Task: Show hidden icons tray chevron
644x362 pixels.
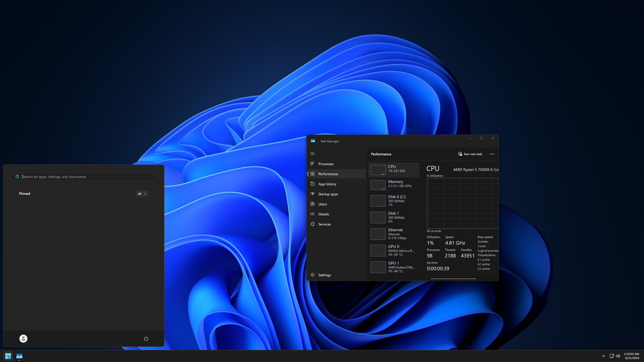Action: (603, 356)
